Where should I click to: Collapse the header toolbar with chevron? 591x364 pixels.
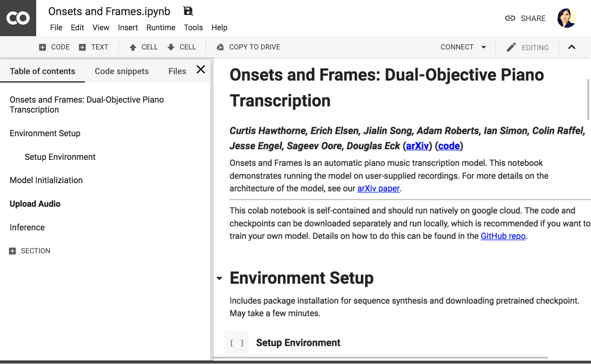[571, 47]
